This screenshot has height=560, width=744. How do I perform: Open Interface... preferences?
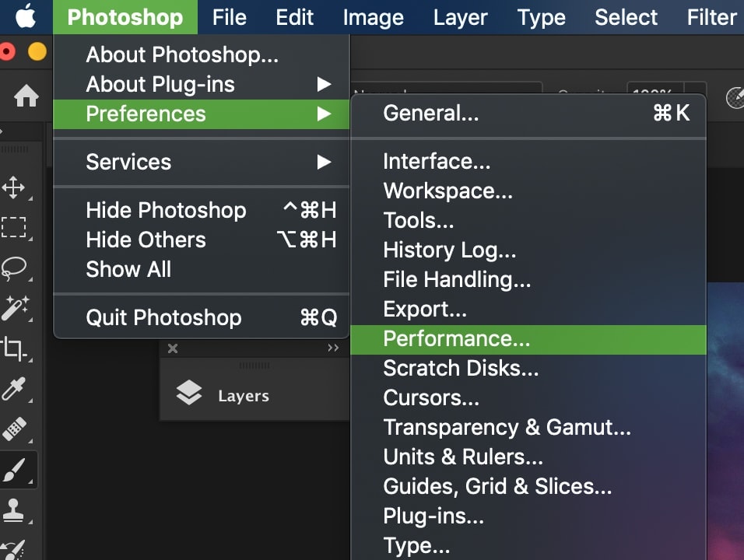pos(528,161)
